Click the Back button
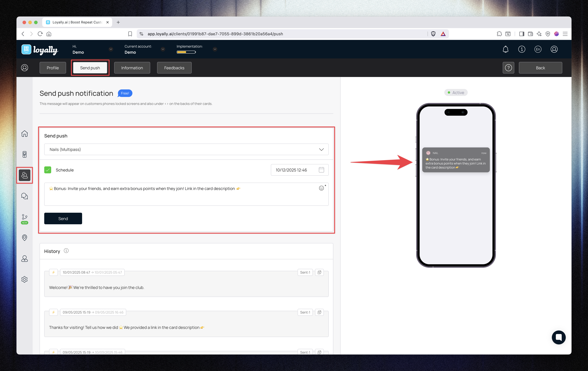 pyautogui.click(x=540, y=68)
